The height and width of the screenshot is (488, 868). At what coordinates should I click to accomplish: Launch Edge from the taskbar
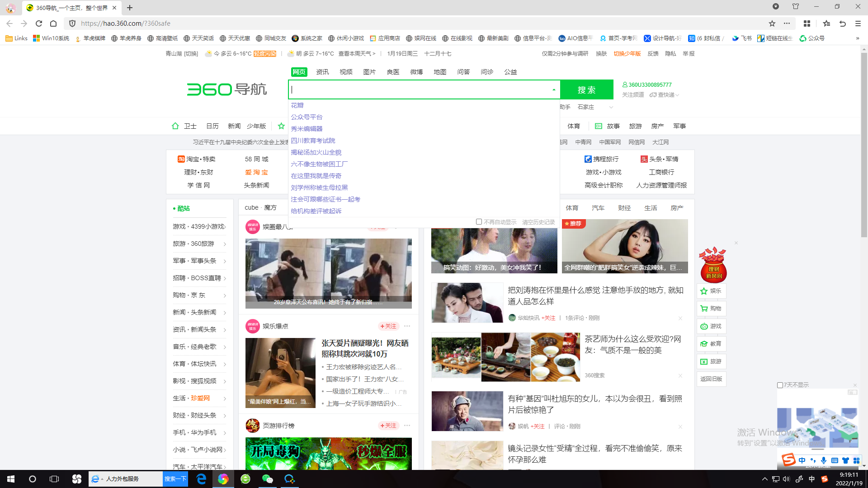pyautogui.click(x=201, y=479)
